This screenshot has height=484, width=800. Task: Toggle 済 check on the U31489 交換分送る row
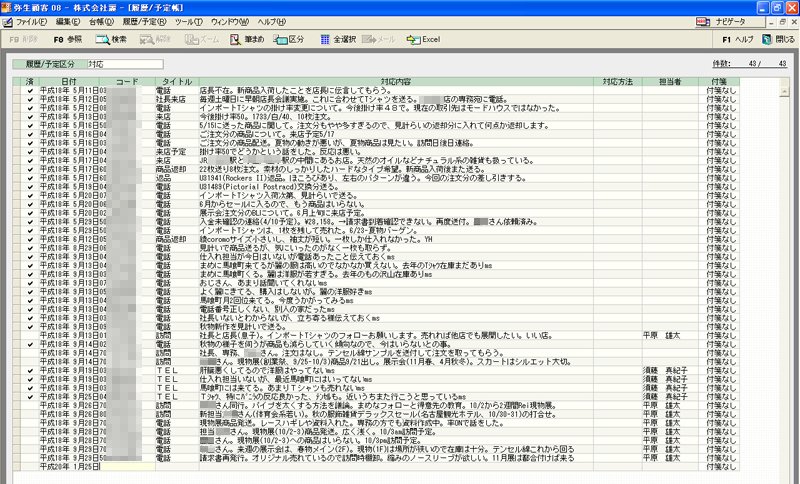pyautogui.click(x=30, y=187)
